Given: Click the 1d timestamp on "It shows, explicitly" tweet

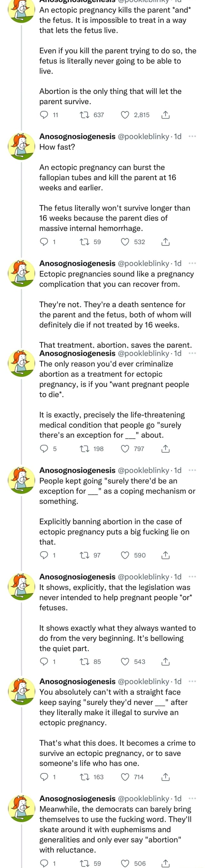Looking at the screenshot, I should pos(178,577).
